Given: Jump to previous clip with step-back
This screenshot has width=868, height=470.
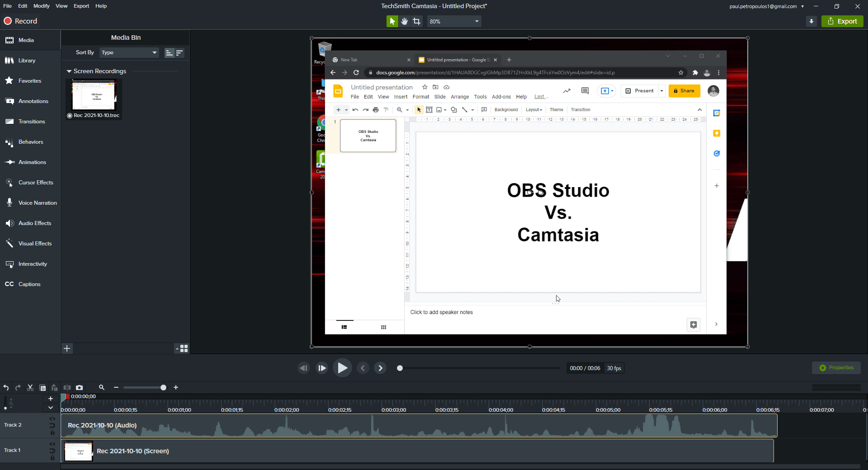Looking at the screenshot, I should pyautogui.click(x=303, y=368).
